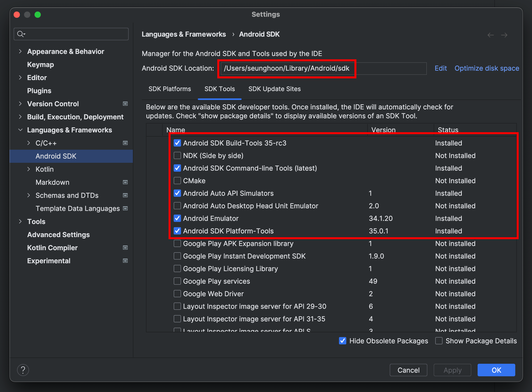Click the Android SDK Location field

323,69
